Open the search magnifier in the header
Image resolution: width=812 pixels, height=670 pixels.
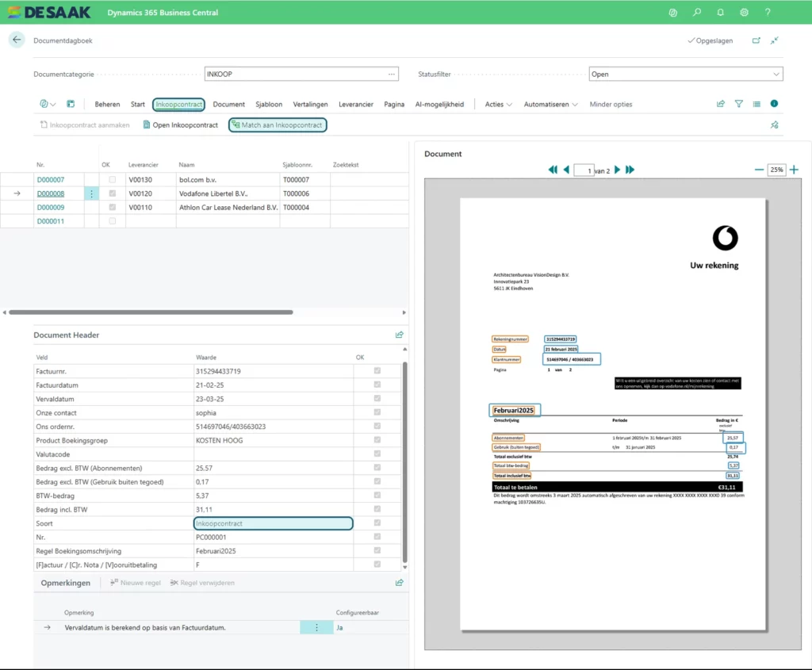click(x=696, y=13)
